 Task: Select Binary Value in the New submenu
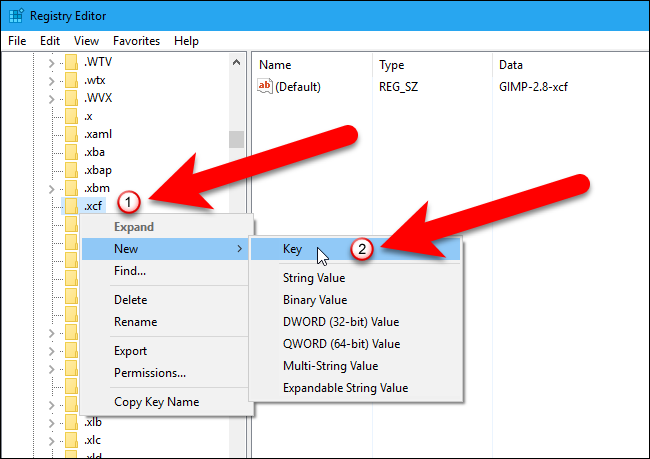pos(355,300)
